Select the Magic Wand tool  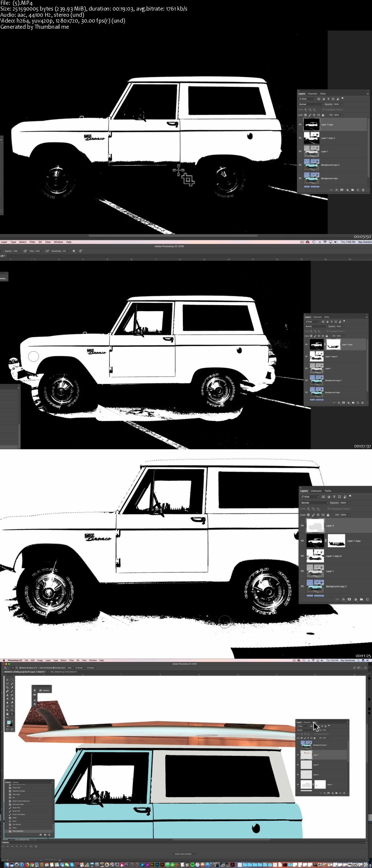tap(12, 683)
